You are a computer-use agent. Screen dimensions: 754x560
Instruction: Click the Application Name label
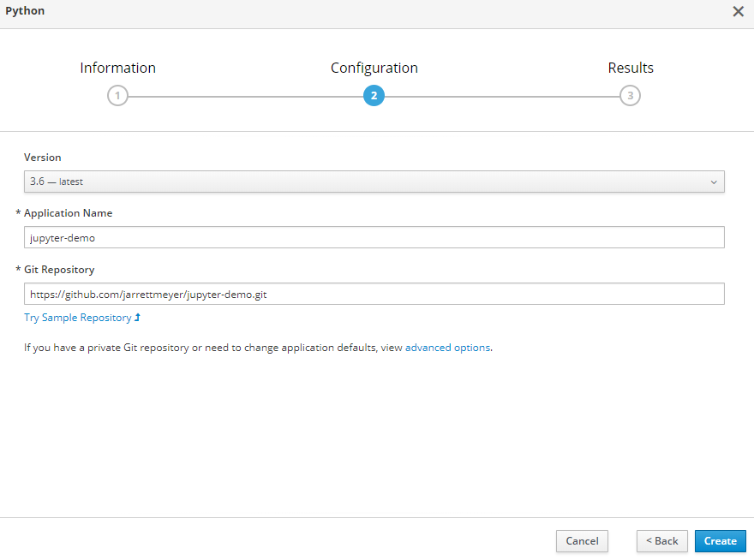pyautogui.click(x=68, y=213)
